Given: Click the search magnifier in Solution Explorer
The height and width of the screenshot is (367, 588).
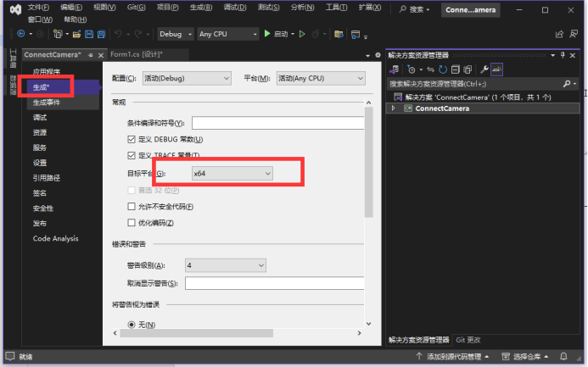Looking at the screenshot, I should pyautogui.click(x=567, y=84).
